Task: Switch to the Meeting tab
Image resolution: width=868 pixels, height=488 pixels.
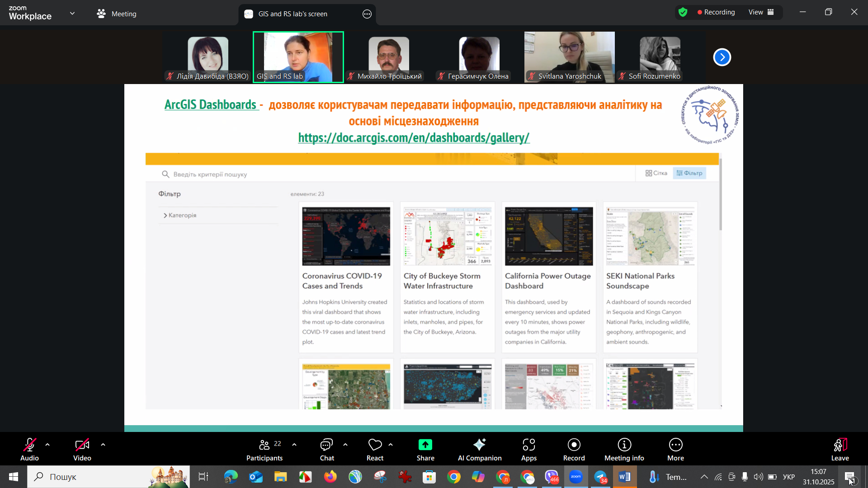Action: point(117,14)
